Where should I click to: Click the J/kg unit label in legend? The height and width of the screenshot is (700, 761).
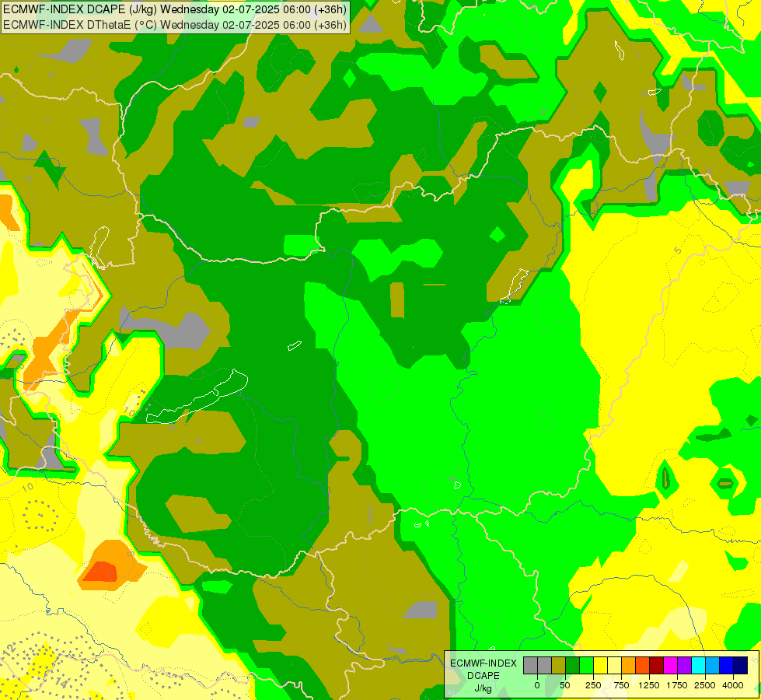[483, 689]
